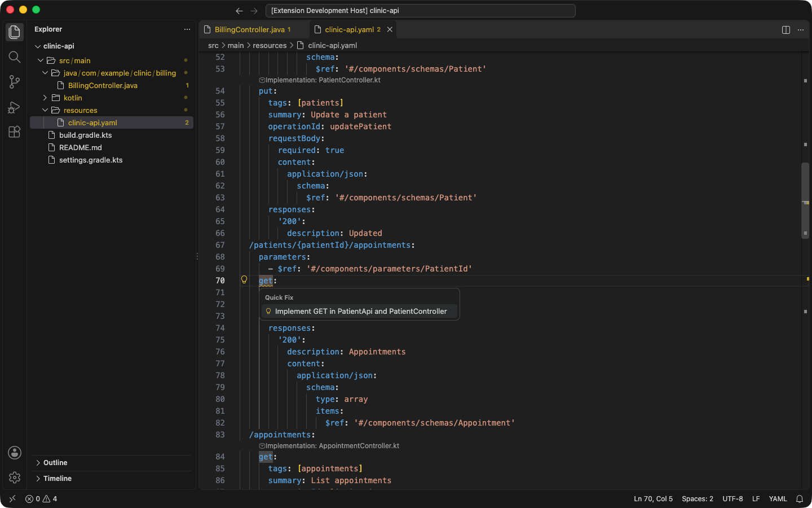
Task: Close the clinic-api.yaml tab
Action: click(x=390, y=29)
